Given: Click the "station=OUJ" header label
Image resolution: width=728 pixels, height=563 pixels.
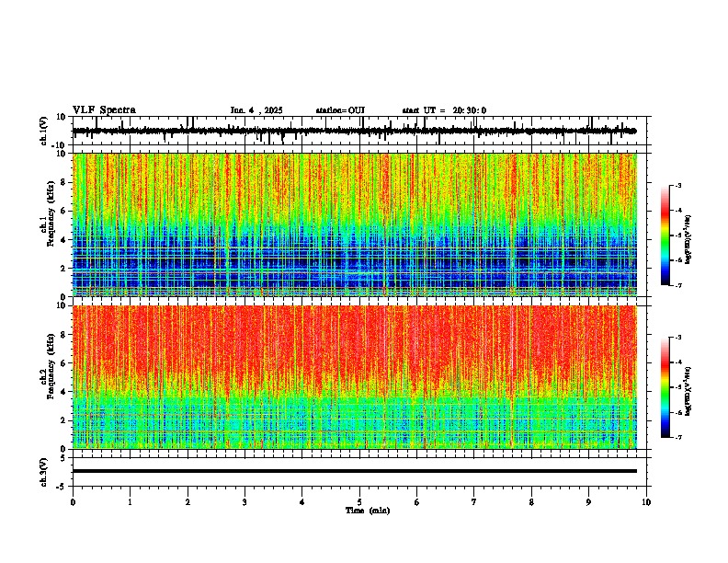Looking at the screenshot, I should pos(340,110).
